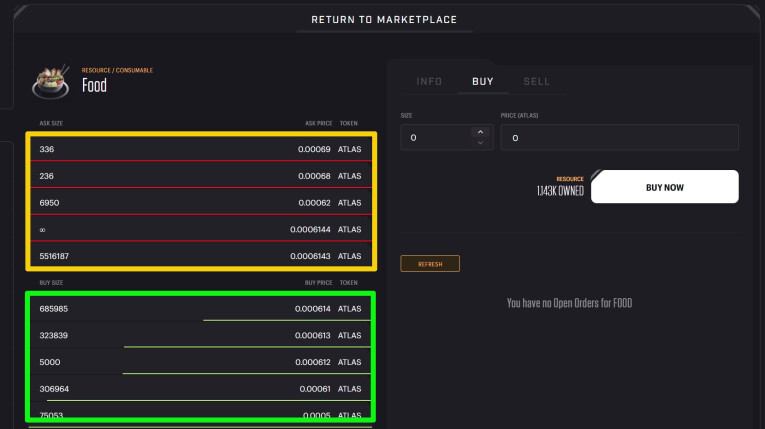Image resolution: width=765 pixels, height=429 pixels.
Task: Click buy price 0.000613
Action: coord(313,336)
